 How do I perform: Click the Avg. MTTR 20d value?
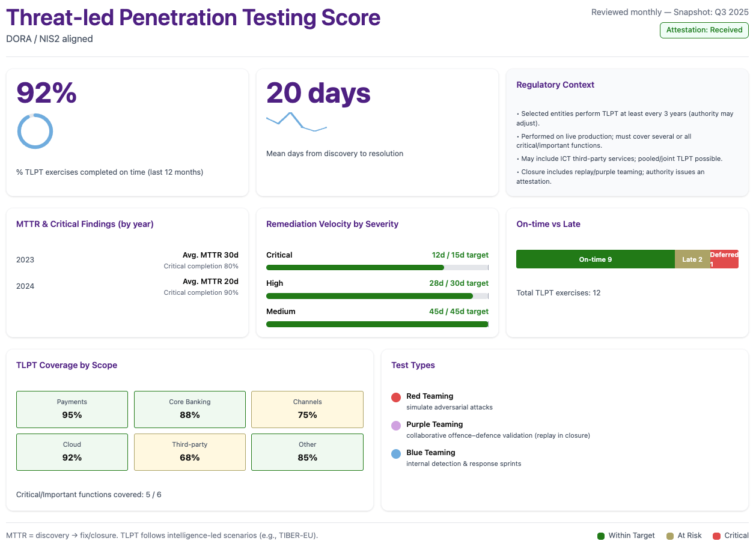tap(210, 282)
